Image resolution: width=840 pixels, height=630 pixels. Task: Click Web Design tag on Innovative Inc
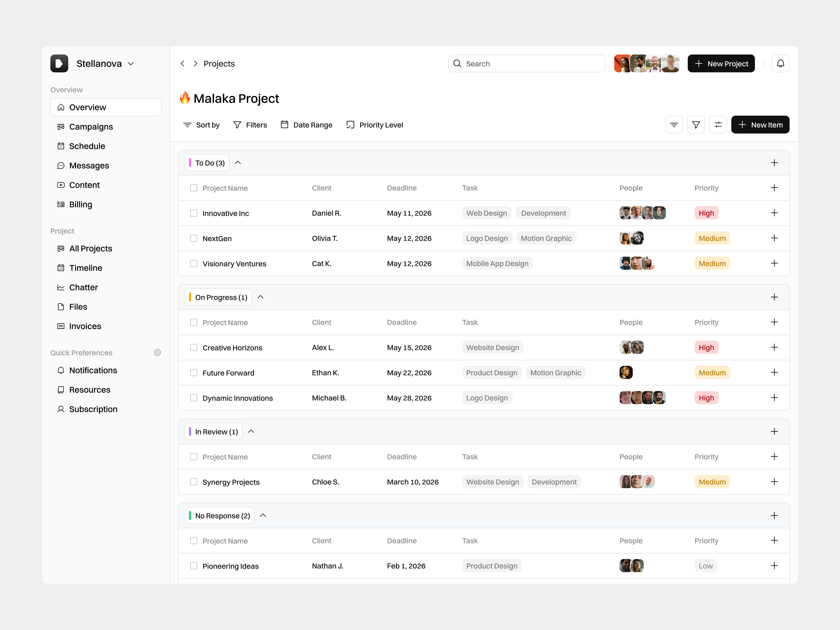pos(486,213)
